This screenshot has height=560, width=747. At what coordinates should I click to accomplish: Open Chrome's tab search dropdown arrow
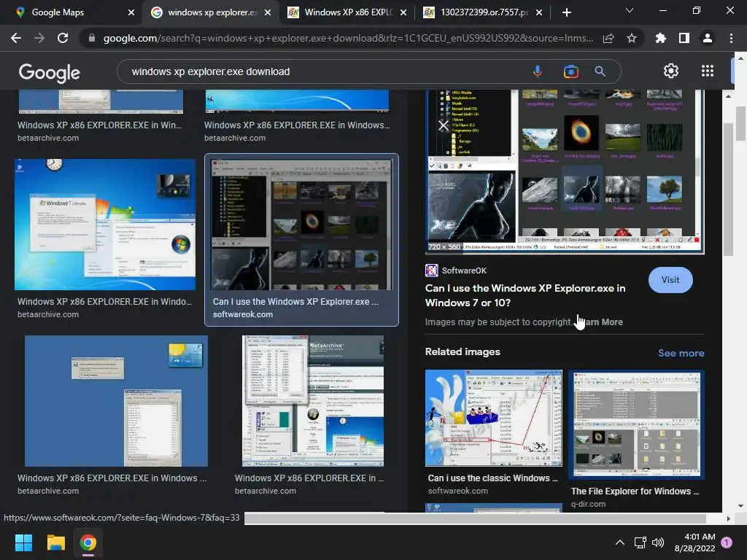(630, 10)
